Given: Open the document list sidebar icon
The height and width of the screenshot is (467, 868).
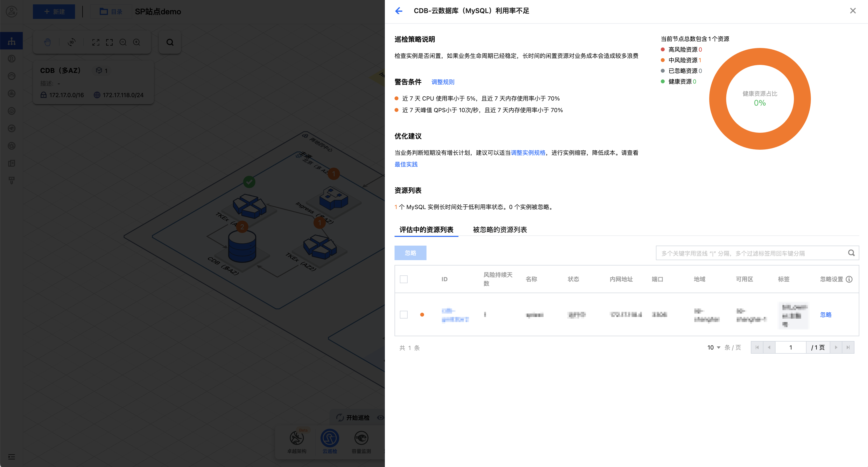Looking at the screenshot, I should (11, 163).
